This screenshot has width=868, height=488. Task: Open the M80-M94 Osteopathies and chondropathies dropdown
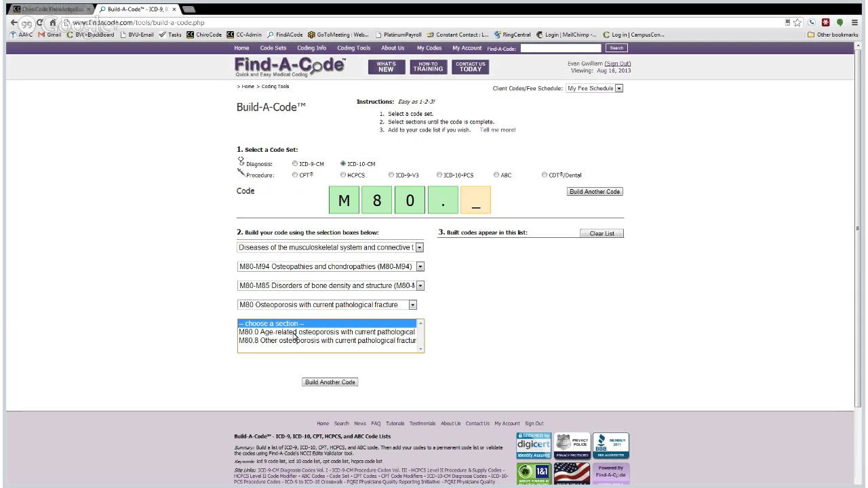331,266
